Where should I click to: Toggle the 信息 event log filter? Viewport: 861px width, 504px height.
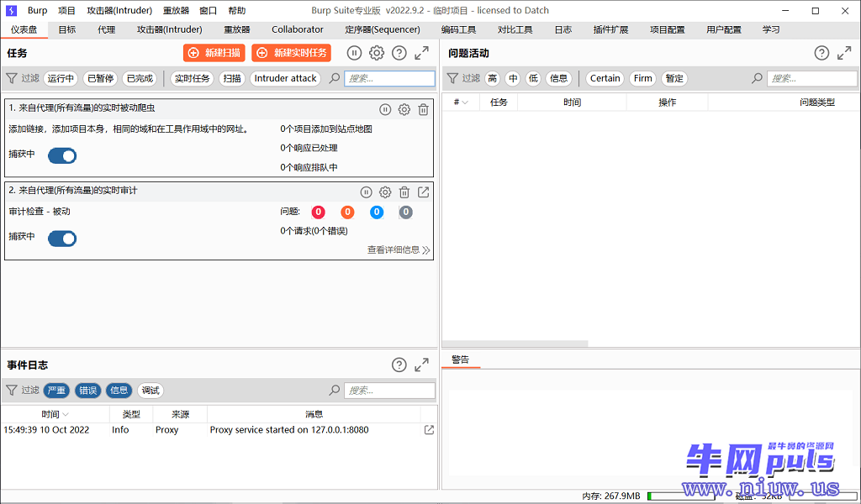(119, 390)
